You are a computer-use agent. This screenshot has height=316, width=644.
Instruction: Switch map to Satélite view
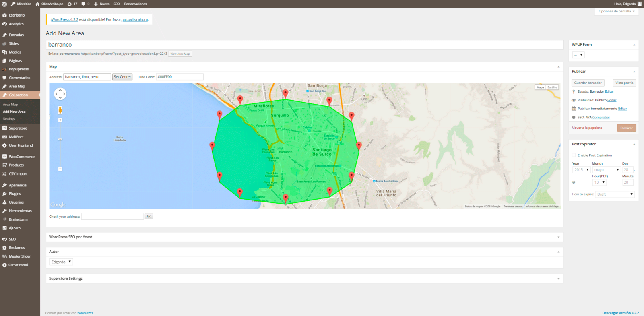coord(552,87)
